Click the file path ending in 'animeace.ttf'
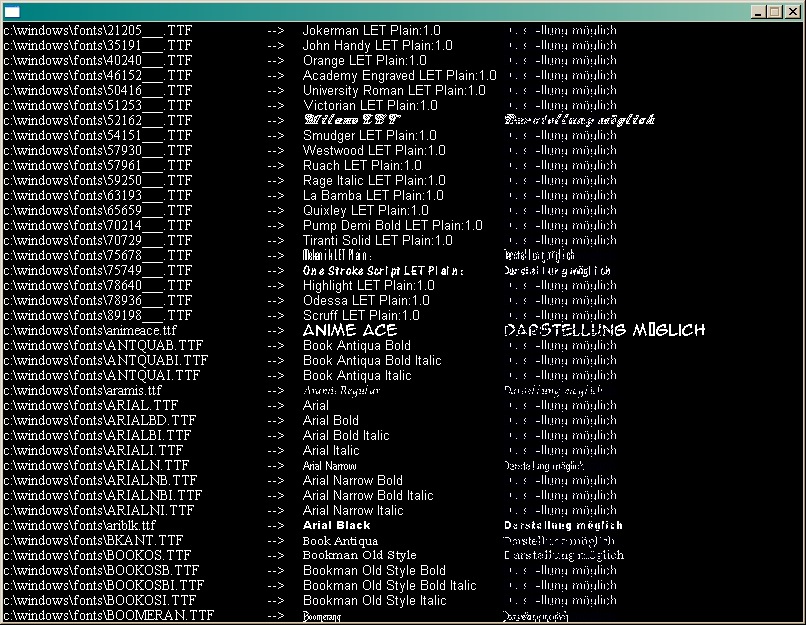 90,330
